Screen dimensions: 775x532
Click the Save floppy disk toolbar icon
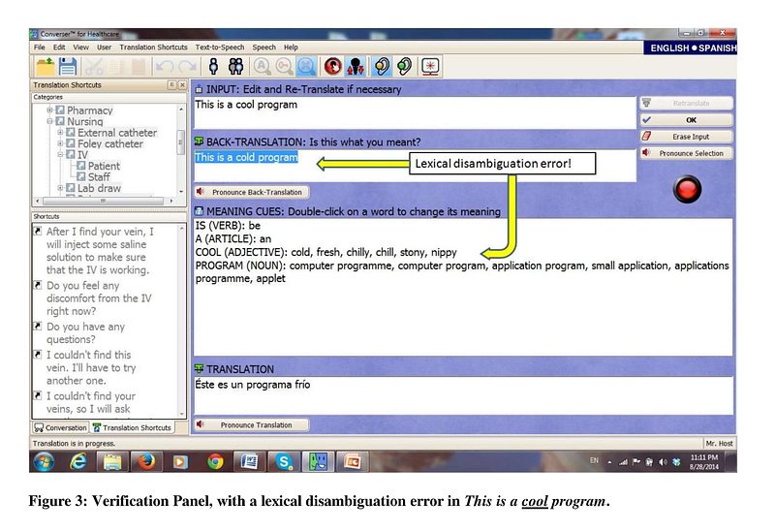(69, 66)
